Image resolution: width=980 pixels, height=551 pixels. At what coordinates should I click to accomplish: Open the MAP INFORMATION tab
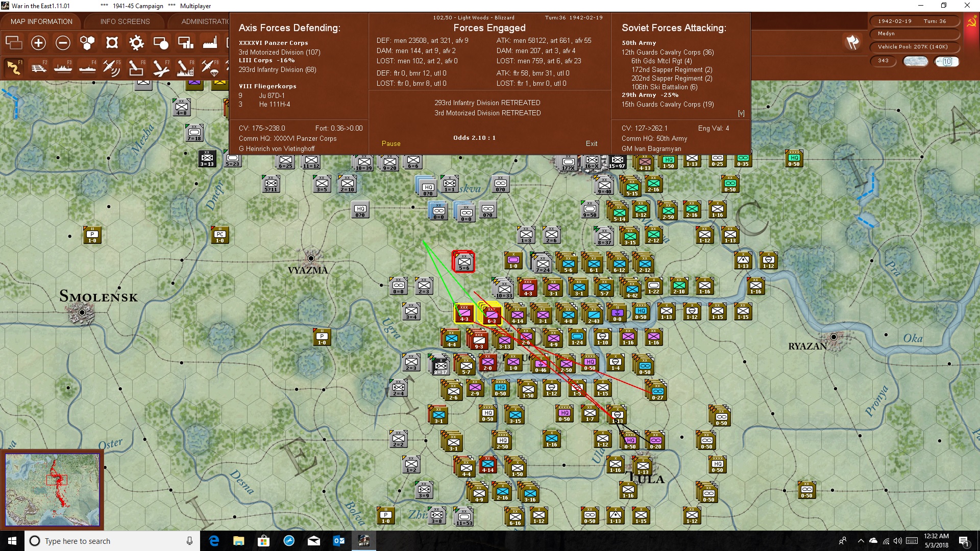pos(41,21)
